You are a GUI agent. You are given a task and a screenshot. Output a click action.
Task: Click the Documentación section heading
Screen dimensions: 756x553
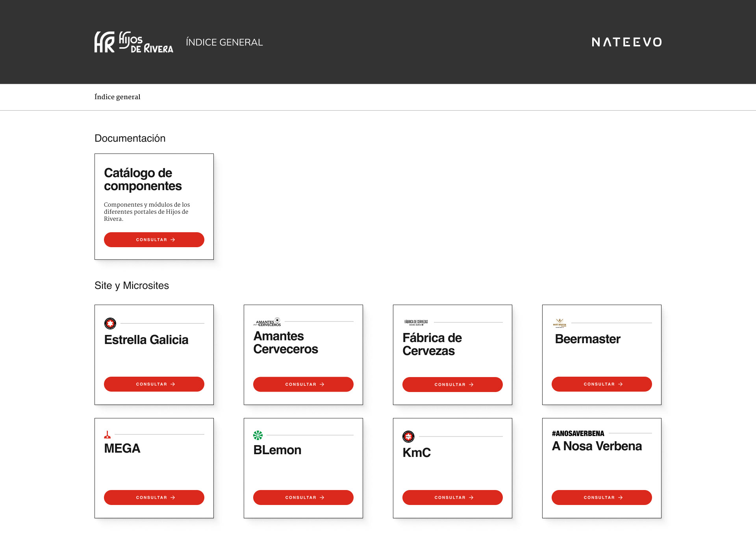click(130, 138)
